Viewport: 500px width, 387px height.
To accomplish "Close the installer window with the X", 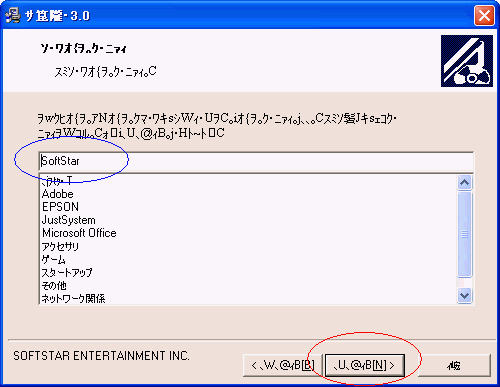I will tap(484, 15).
